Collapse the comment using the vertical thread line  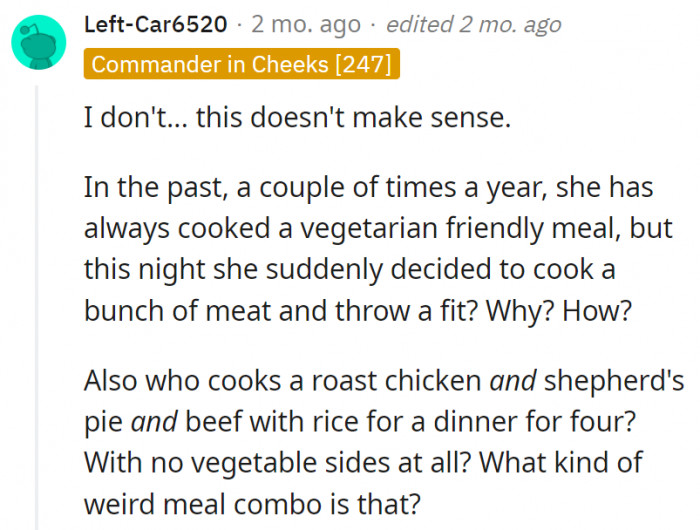(39, 300)
